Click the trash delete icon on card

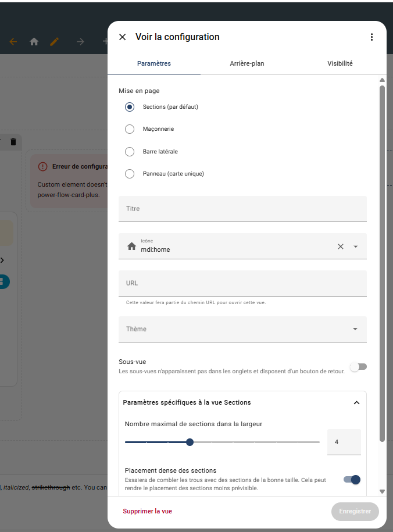click(13, 141)
